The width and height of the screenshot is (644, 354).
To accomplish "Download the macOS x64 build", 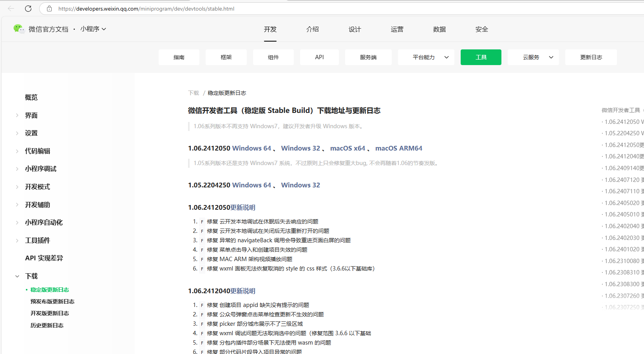I will tap(347, 148).
